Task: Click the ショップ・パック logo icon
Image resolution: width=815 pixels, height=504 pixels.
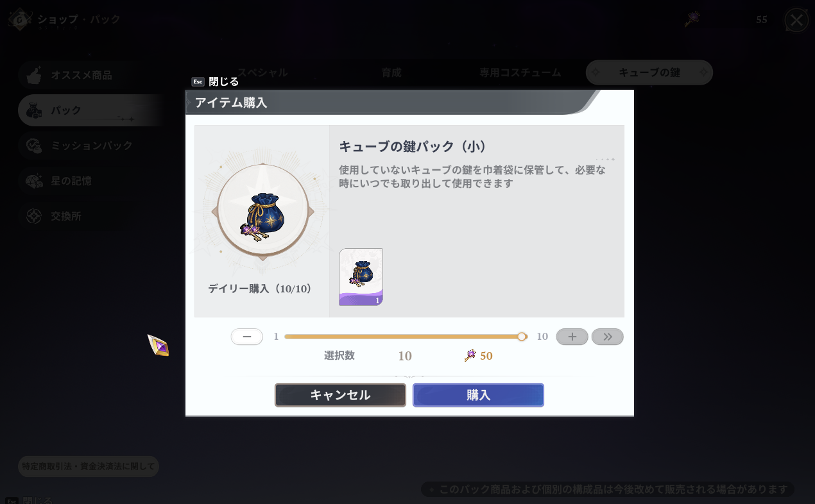Action: [x=20, y=19]
